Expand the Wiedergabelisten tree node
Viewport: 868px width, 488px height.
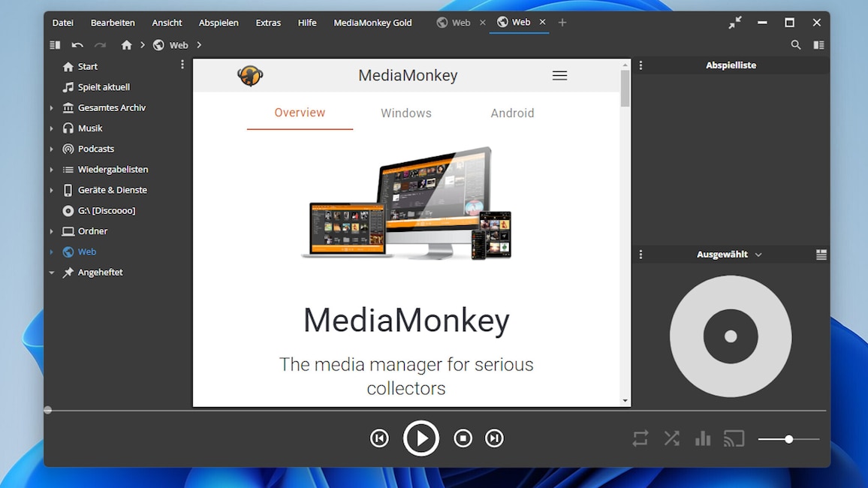[x=52, y=170]
